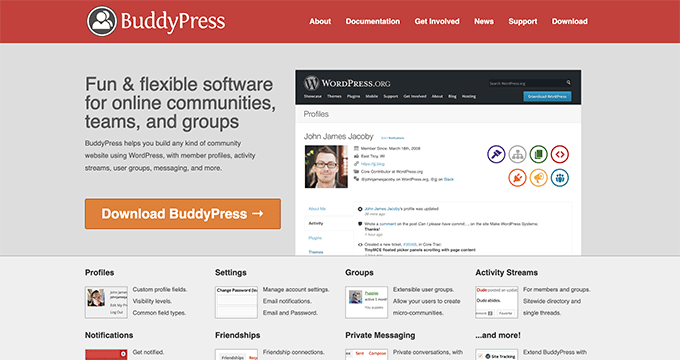
Task: Select the About Me profile tab
Action: tap(317, 209)
